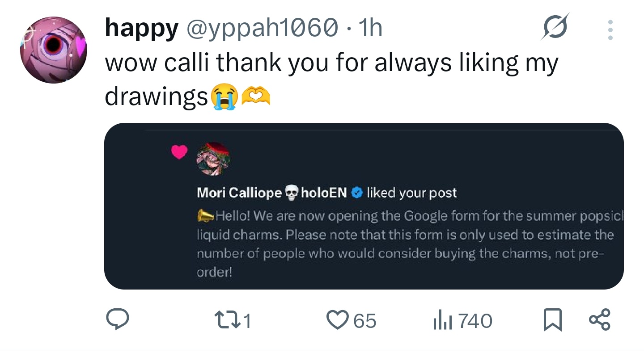Click the display name "happy"
Screen dimensions: 644x357
[141, 28]
